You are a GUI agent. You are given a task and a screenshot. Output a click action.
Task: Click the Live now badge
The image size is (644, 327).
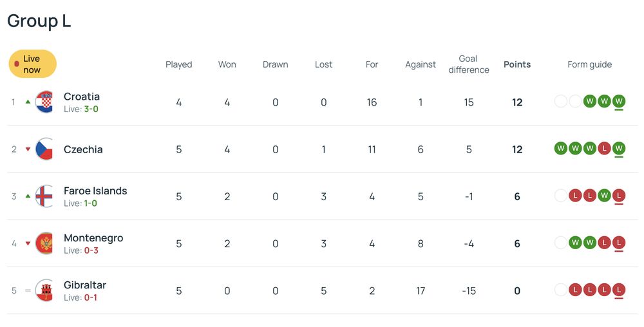[32, 64]
